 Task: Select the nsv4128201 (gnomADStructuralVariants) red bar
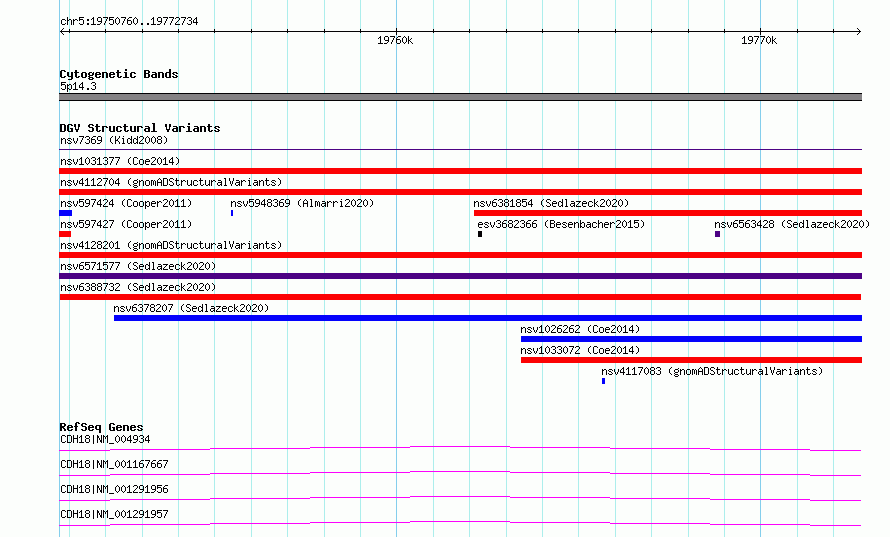(460, 255)
